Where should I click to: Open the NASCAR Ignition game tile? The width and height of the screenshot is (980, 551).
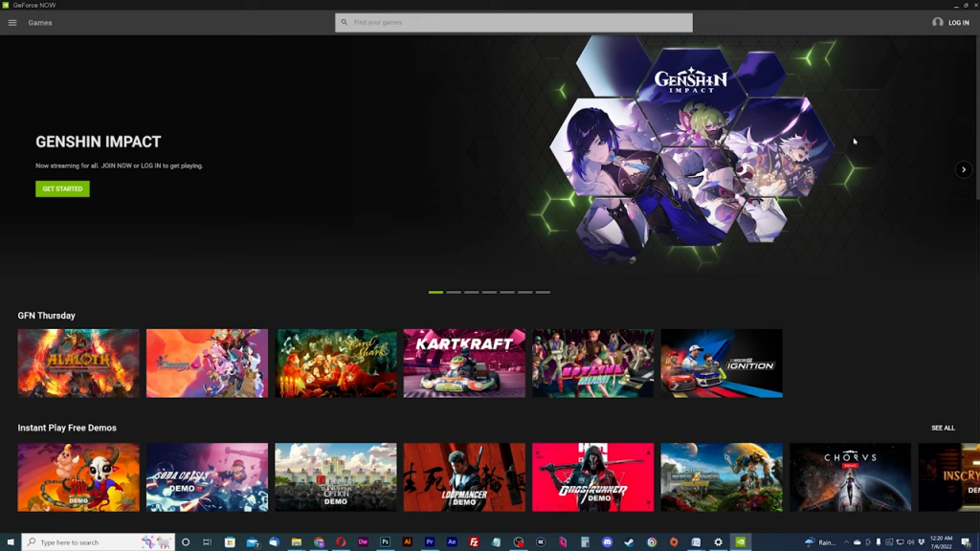coord(722,363)
